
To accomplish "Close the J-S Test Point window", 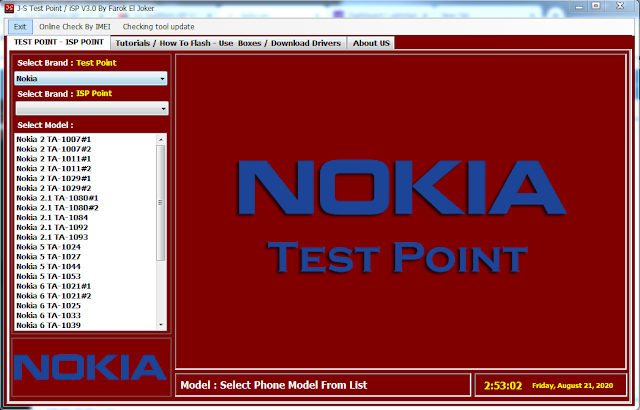I will [620, 7].
